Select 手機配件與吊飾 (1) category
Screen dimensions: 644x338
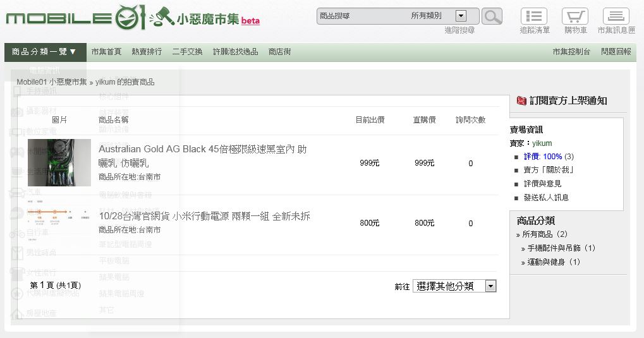(561, 248)
